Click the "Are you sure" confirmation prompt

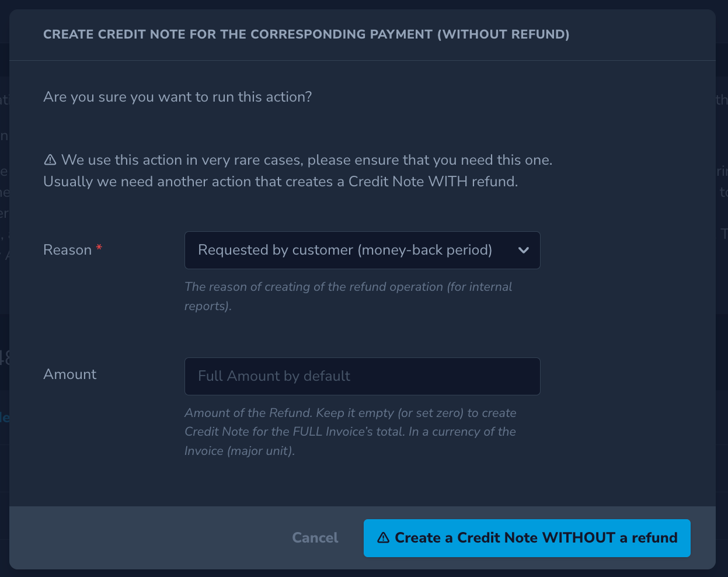coord(177,96)
